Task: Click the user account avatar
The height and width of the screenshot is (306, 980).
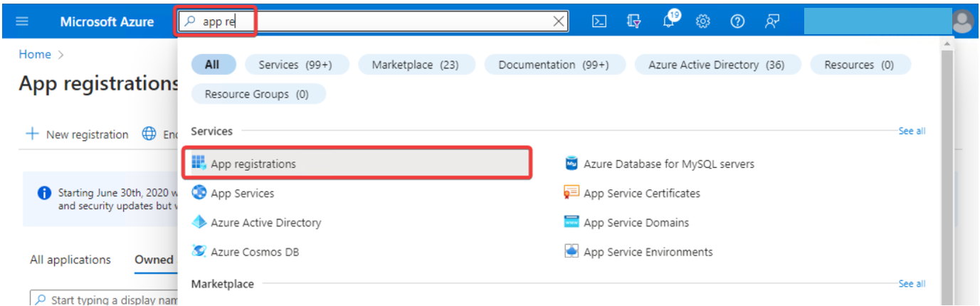Action: click(962, 21)
